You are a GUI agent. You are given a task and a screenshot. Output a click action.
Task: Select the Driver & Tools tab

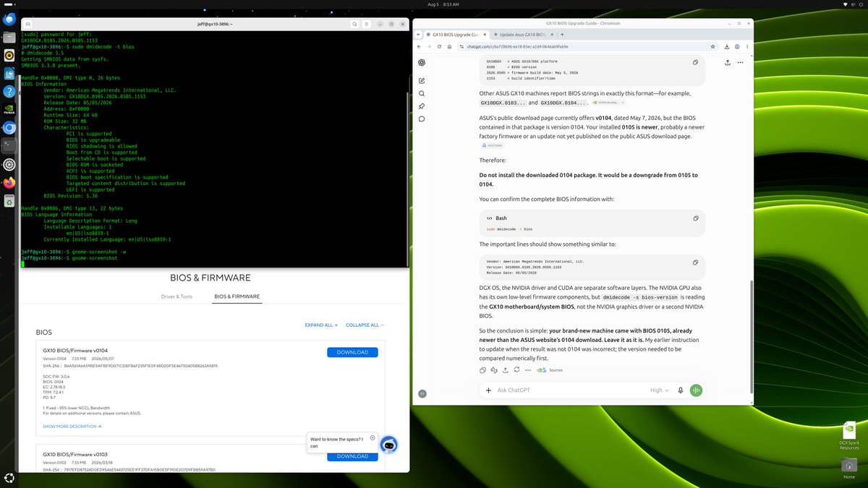coord(176,296)
